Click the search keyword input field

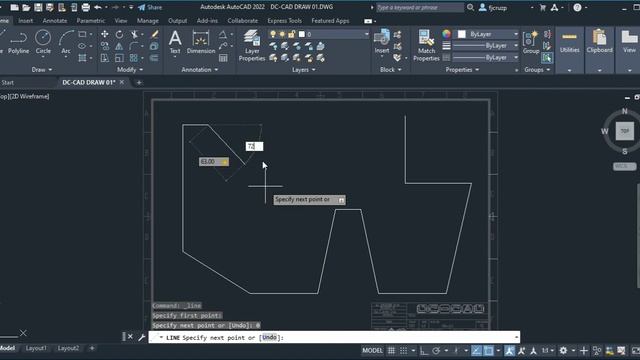point(420,7)
